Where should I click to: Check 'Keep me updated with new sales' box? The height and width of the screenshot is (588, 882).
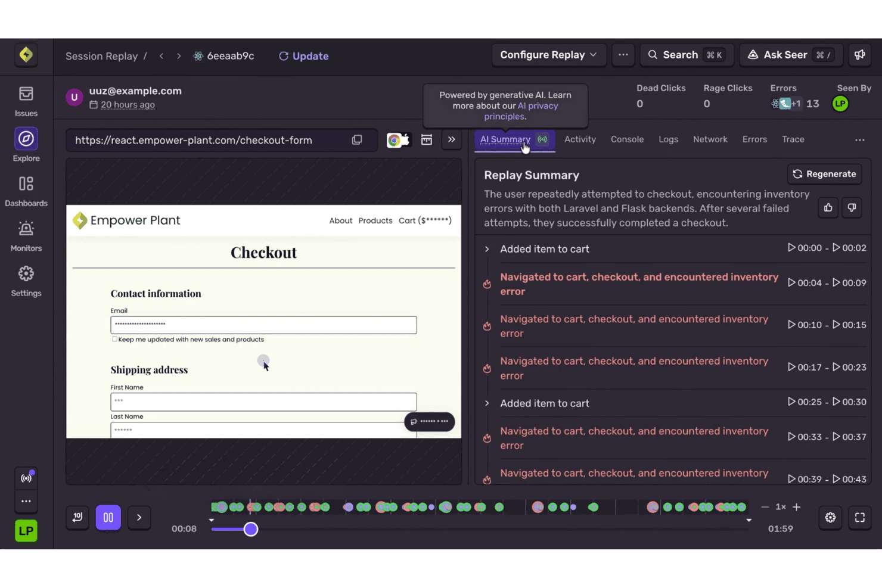click(114, 339)
